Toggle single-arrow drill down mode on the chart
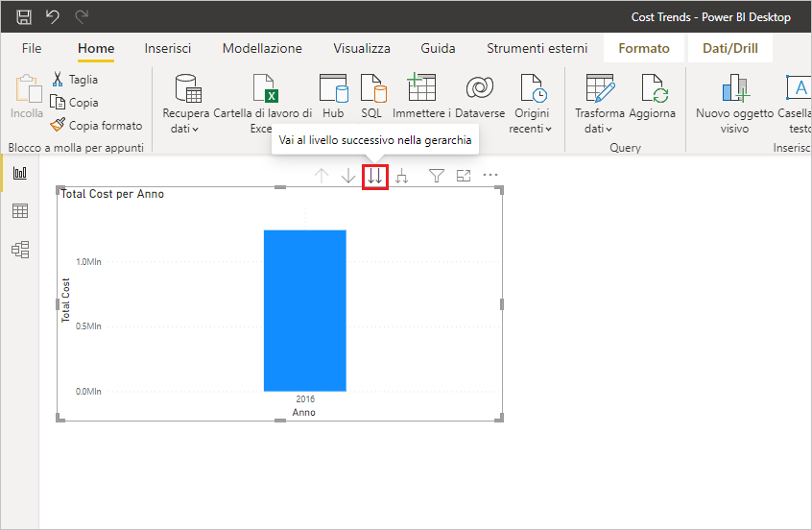The height and width of the screenshot is (530, 812). (348, 176)
